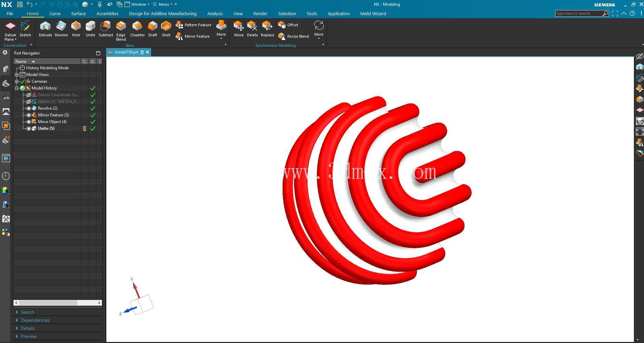Select History Modeling Mode entry

click(47, 68)
